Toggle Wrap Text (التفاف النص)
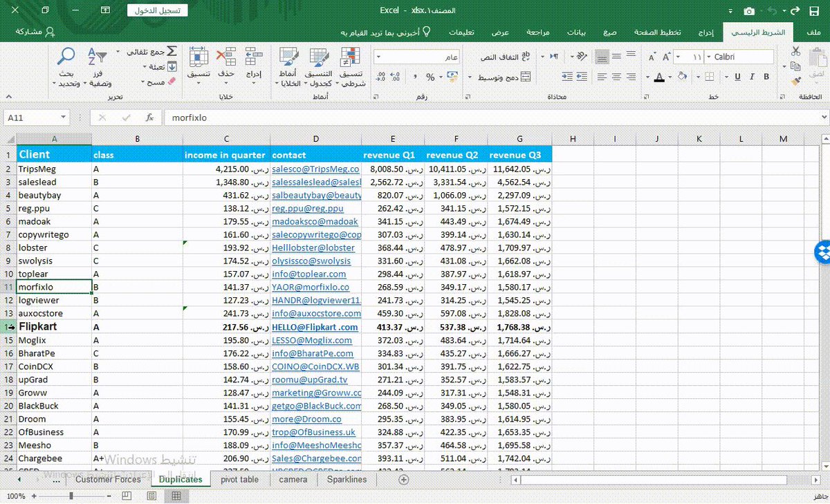Viewport: 830px width, 504px height. coord(506,56)
